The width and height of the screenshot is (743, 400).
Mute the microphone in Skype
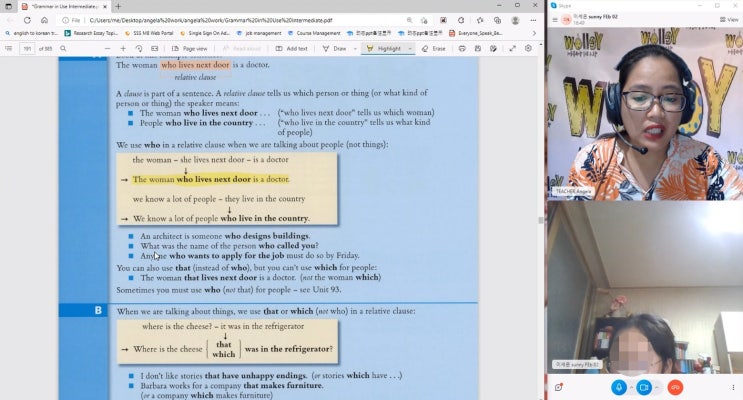tap(618, 387)
